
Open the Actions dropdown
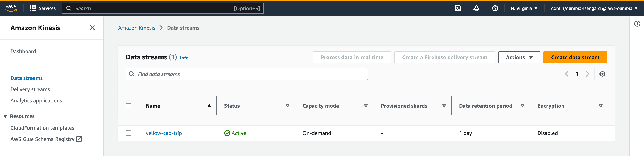pyautogui.click(x=519, y=57)
